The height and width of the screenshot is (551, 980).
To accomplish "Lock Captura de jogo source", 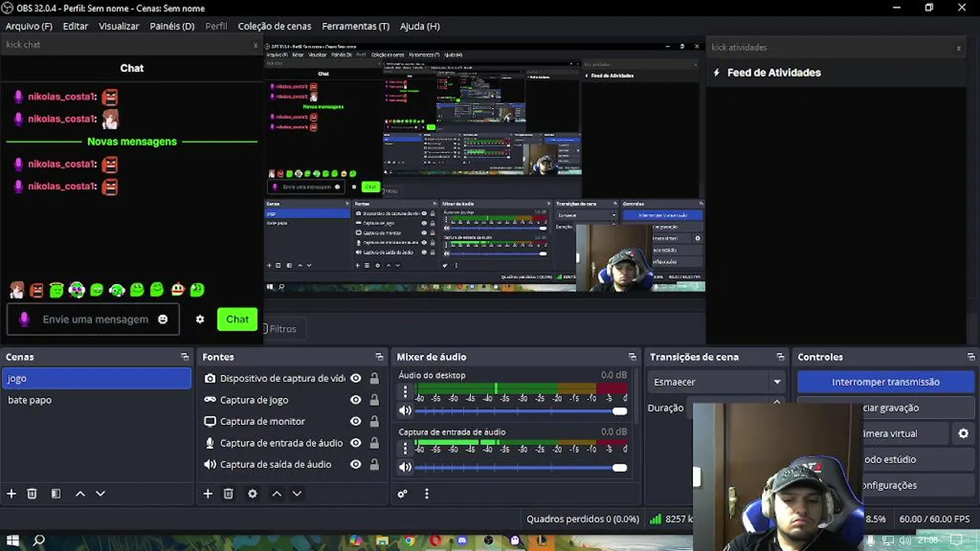I will 374,399.
